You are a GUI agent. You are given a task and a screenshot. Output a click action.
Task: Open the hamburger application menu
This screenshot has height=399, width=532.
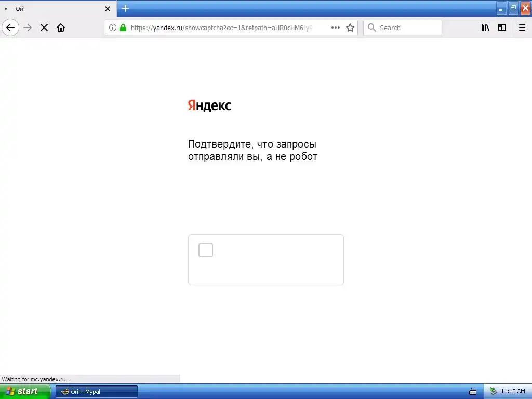coord(522,28)
